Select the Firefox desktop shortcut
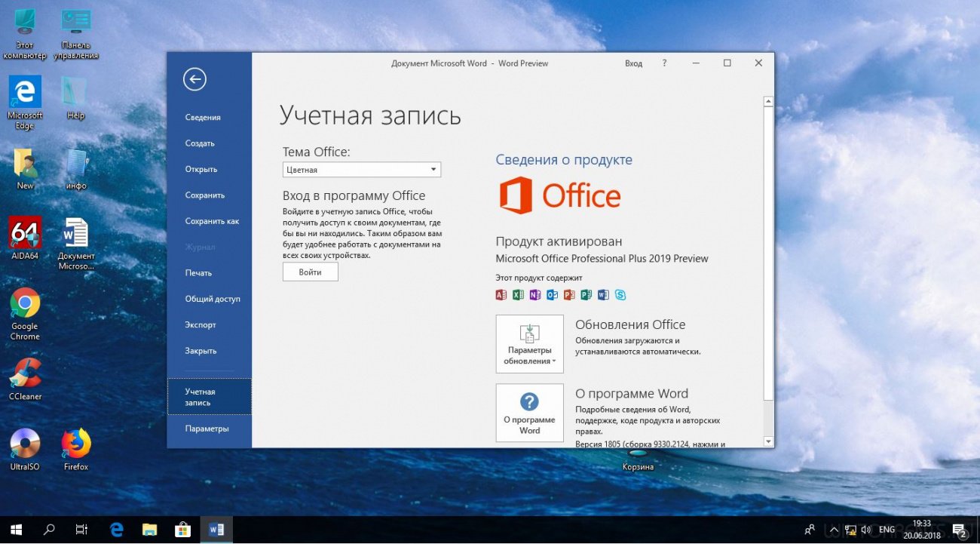Viewport: 980px width, 544px height. pos(76,449)
